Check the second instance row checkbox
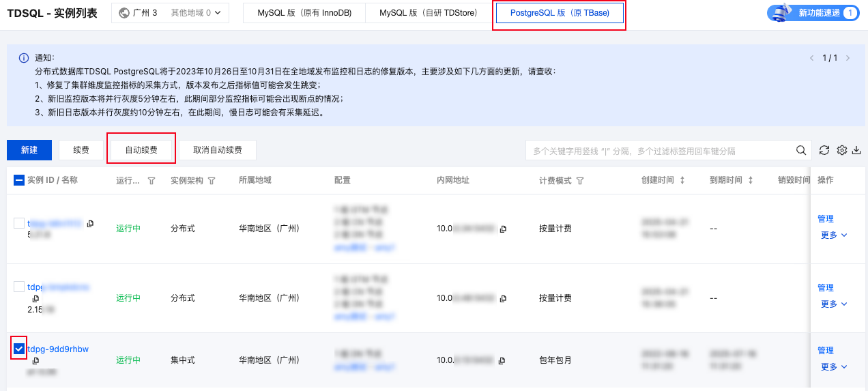The image size is (868, 391). click(x=19, y=287)
